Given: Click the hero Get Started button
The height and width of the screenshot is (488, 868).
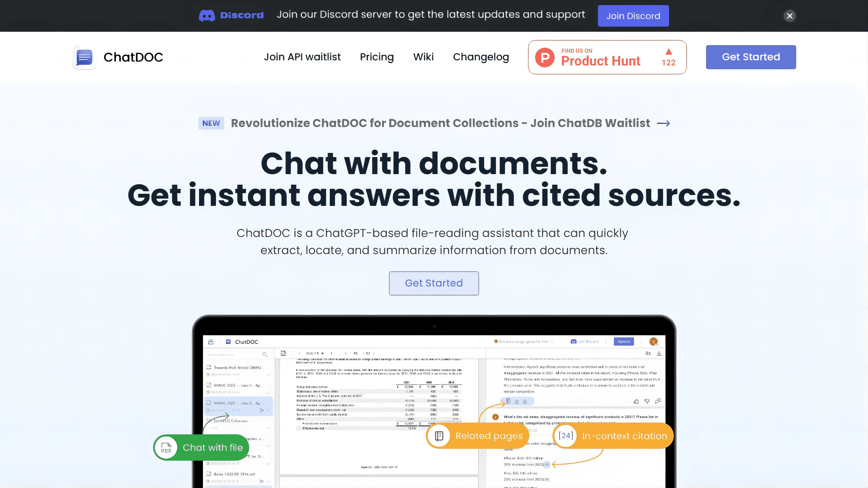Looking at the screenshot, I should [x=434, y=283].
